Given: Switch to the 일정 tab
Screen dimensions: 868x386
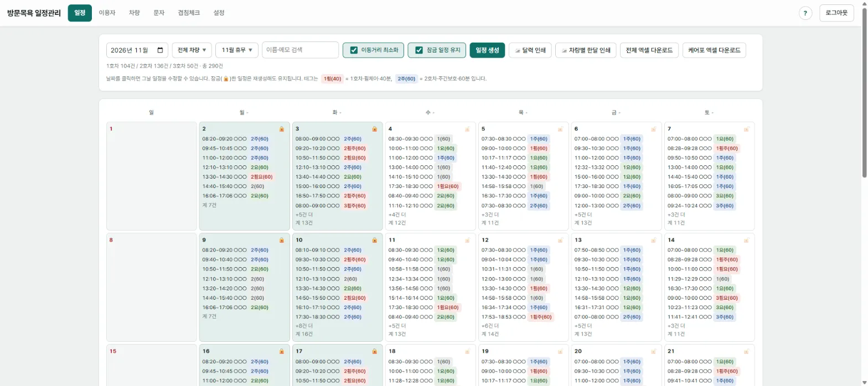Looking at the screenshot, I should click(80, 13).
